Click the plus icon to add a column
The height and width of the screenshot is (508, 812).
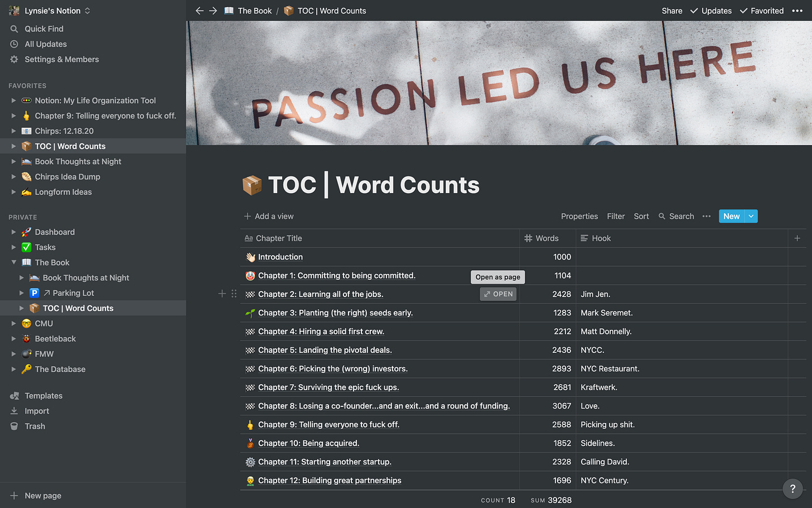[x=797, y=238]
